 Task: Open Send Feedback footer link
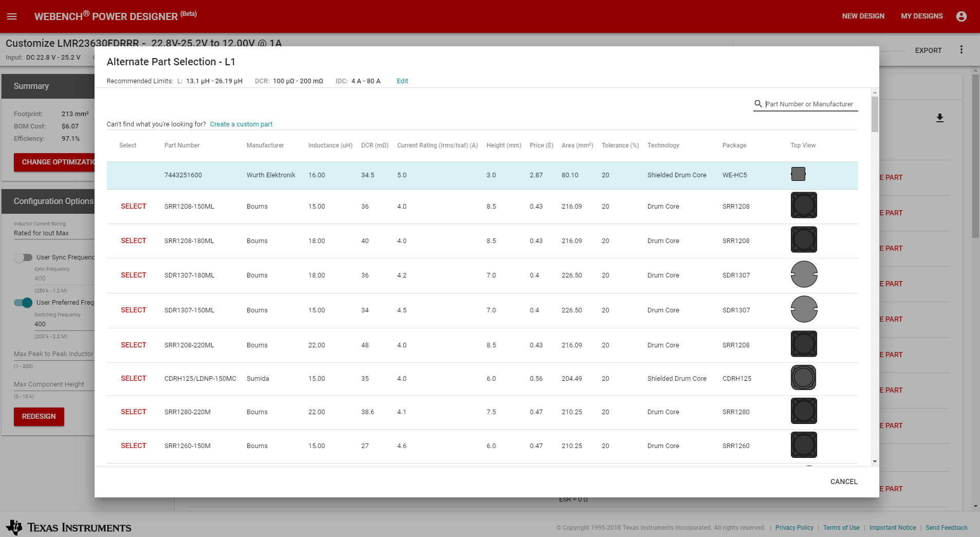(x=947, y=528)
